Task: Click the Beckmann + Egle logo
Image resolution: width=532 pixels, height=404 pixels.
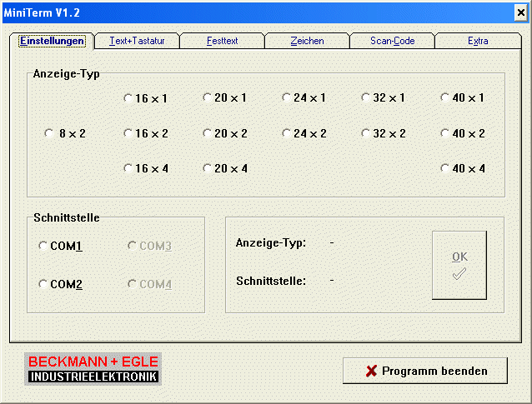Action: pos(93,369)
